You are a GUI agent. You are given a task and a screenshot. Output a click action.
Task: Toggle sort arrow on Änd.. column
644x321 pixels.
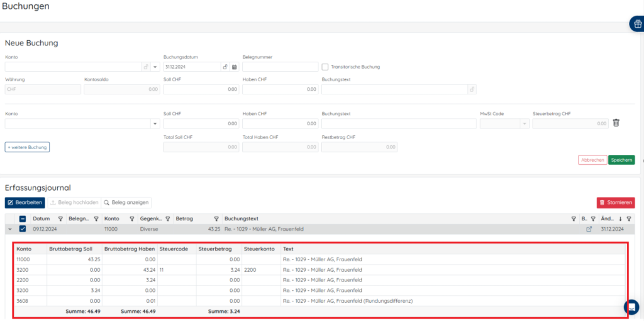click(x=621, y=218)
